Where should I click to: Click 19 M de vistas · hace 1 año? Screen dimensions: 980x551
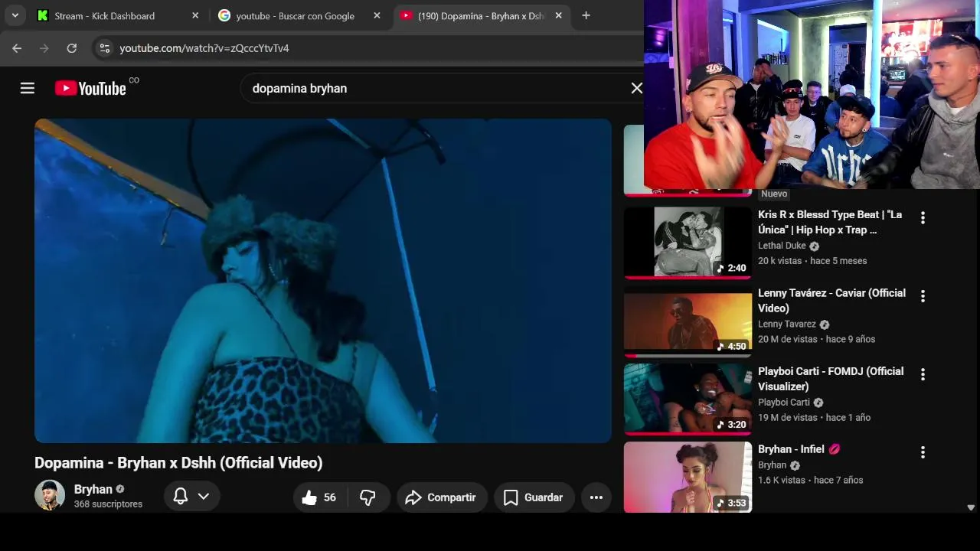(x=814, y=418)
